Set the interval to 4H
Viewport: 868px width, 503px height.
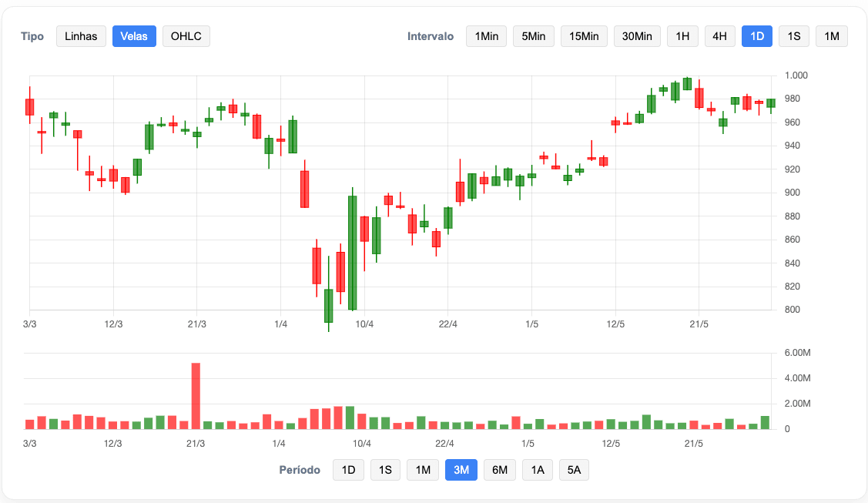pos(719,36)
